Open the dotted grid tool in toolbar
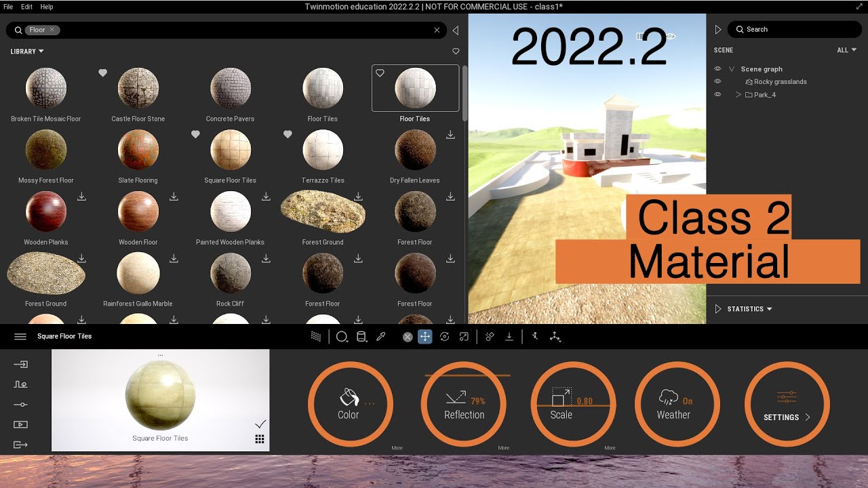This screenshot has height=488, width=868. coord(316,337)
